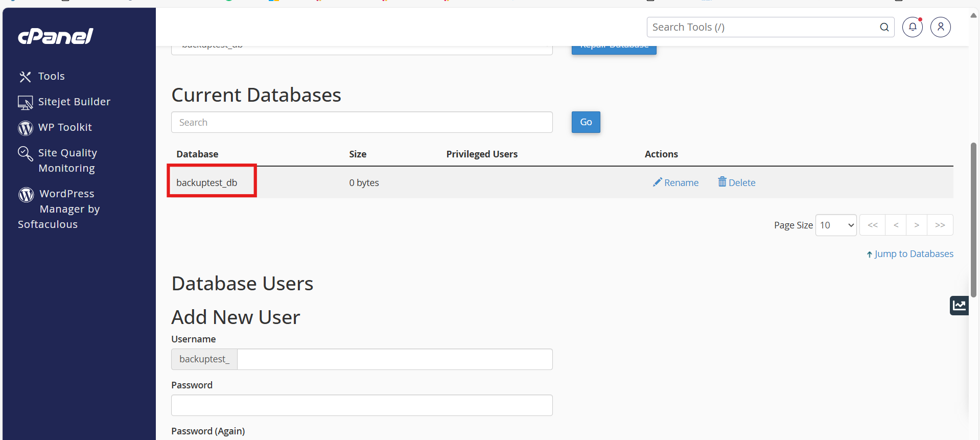
Task: Open Site Quality Monitoring
Action: point(67,160)
